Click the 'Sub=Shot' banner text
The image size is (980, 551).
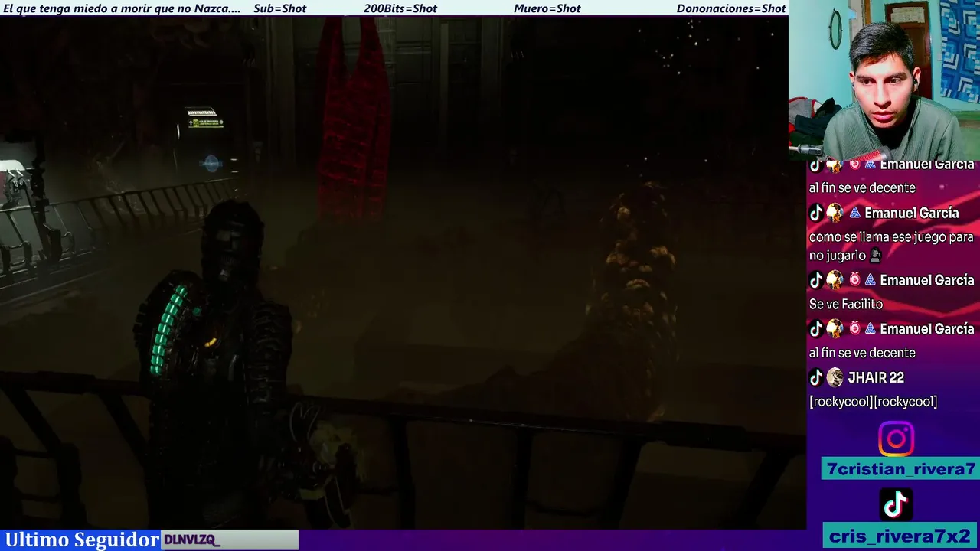(279, 8)
